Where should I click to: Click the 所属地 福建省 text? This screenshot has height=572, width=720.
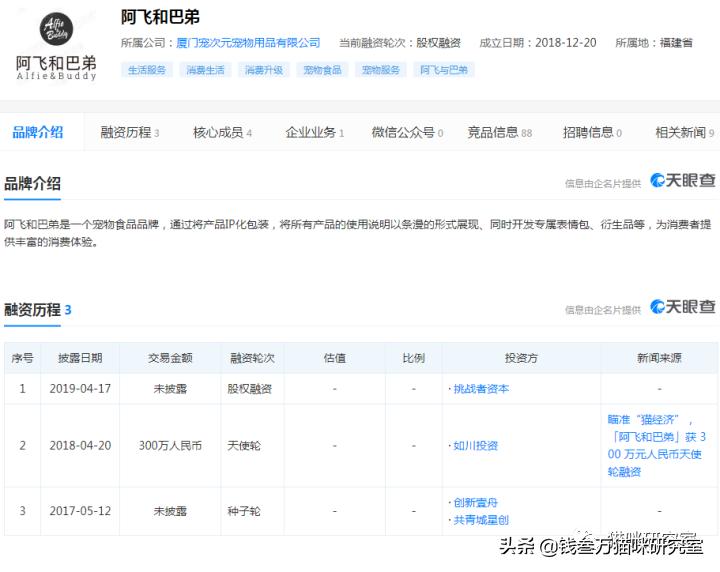(x=654, y=43)
